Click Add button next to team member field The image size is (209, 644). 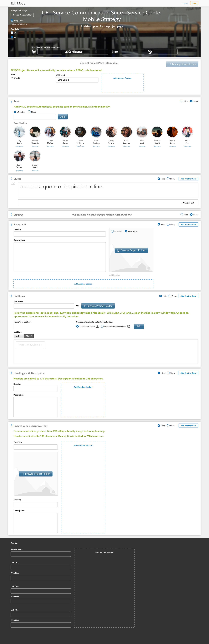pyautogui.click(x=63, y=117)
